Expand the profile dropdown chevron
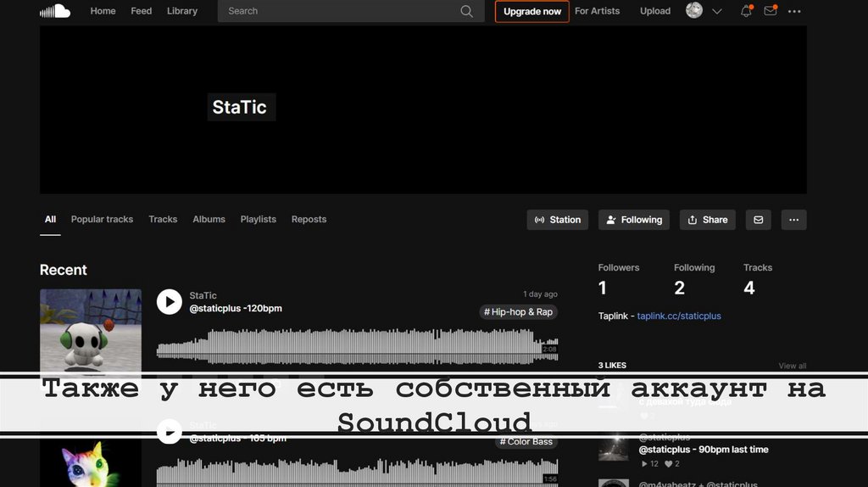 [717, 11]
